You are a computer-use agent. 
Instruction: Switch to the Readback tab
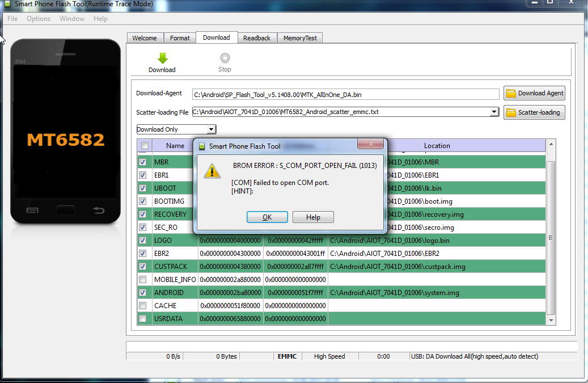coord(257,38)
